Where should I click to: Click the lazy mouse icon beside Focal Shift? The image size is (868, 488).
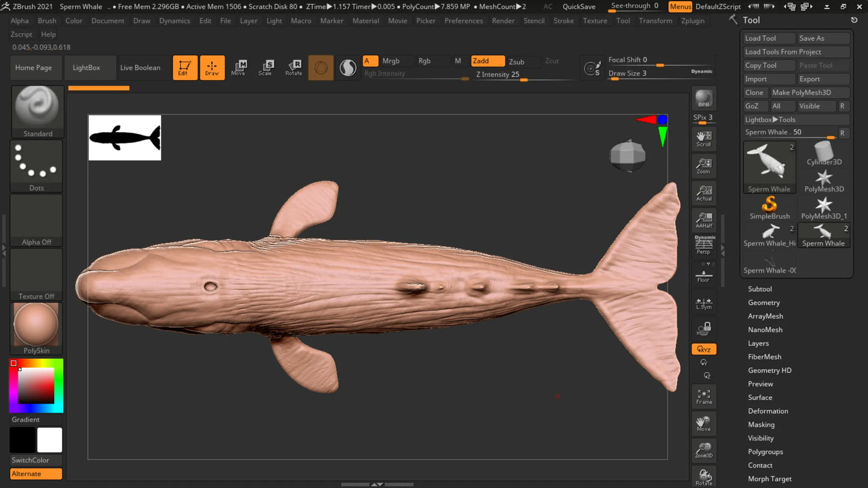(x=592, y=68)
